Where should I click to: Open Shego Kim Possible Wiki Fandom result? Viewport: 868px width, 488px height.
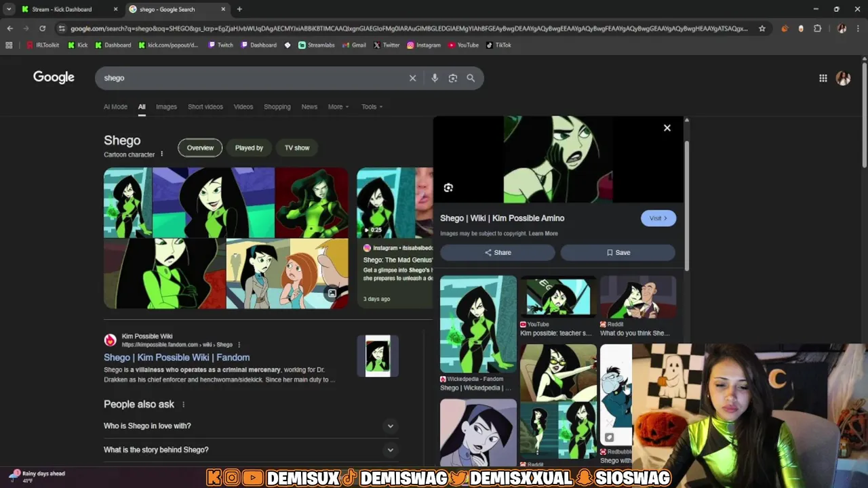click(176, 357)
